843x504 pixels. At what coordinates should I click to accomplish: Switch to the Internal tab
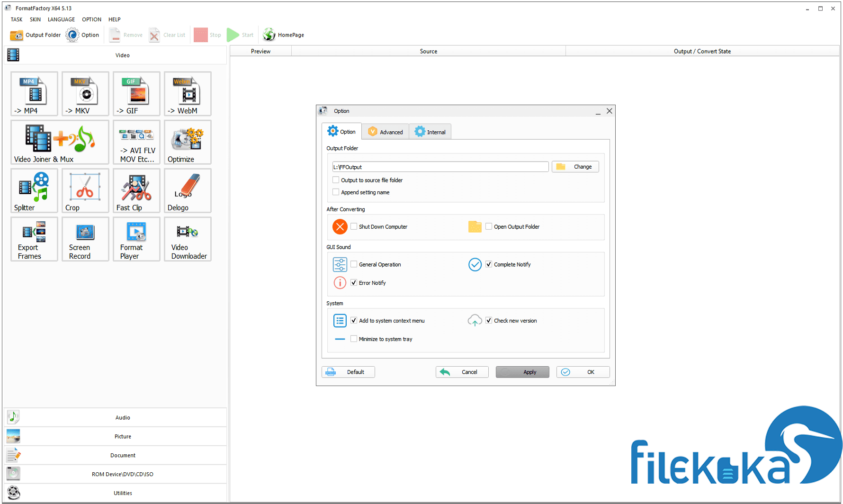click(430, 132)
